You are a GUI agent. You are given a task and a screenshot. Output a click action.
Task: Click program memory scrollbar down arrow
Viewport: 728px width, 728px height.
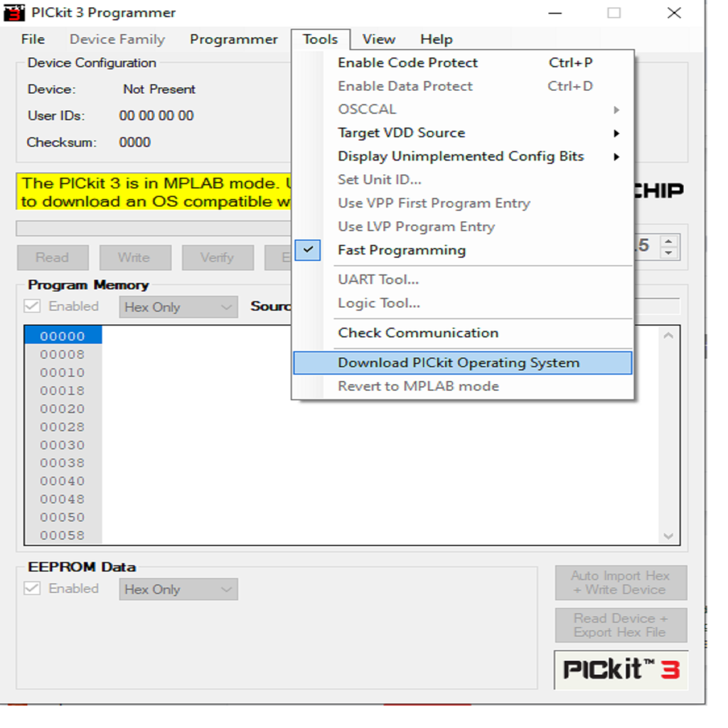click(x=668, y=535)
